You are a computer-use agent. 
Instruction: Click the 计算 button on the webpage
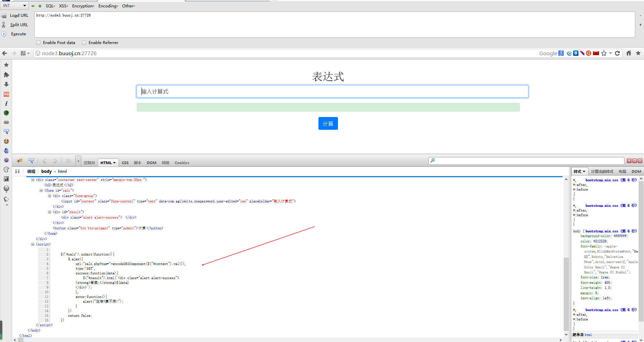pyautogui.click(x=328, y=123)
